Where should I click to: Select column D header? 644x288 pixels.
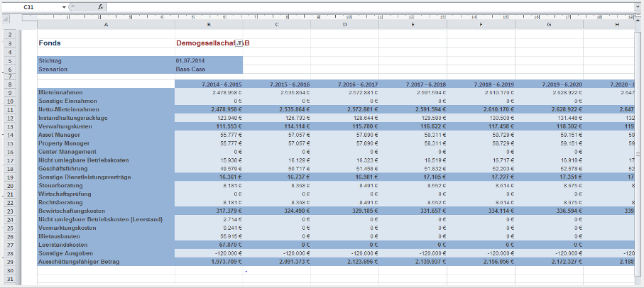pyautogui.click(x=345, y=25)
